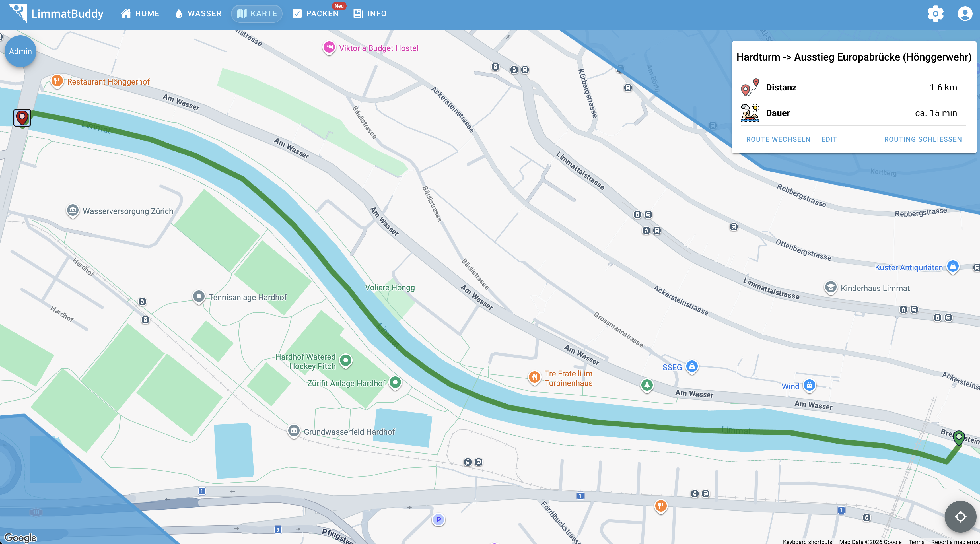Image resolution: width=980 pixels, height=544 pixels.
Task: Click ROUTE WECHSELN in the routing panel
Action: tap(778, 139)
